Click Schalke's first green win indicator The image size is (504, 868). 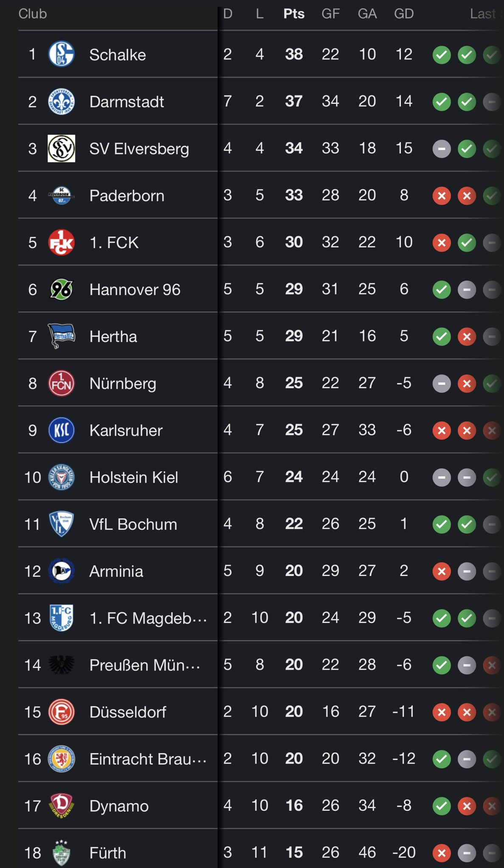coord(441,55)
